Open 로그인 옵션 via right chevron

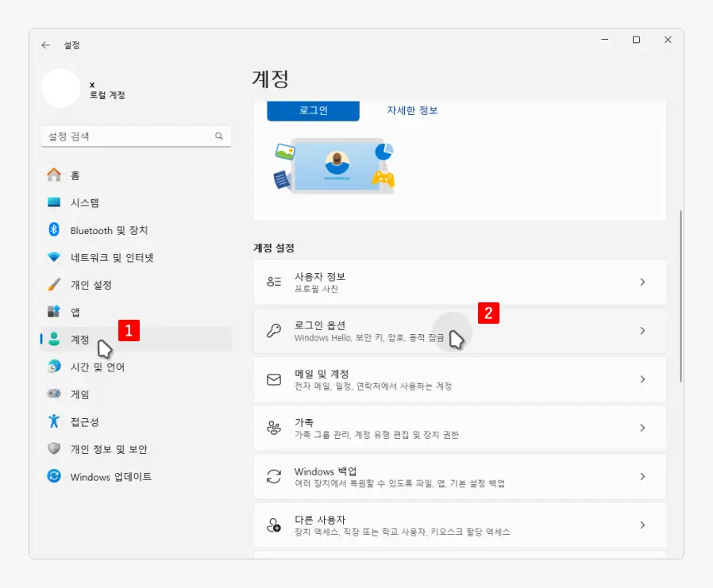[x=642, y=331]
